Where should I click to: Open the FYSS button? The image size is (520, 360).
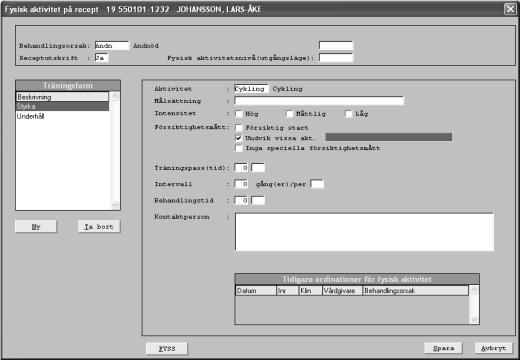coord(167,349)
